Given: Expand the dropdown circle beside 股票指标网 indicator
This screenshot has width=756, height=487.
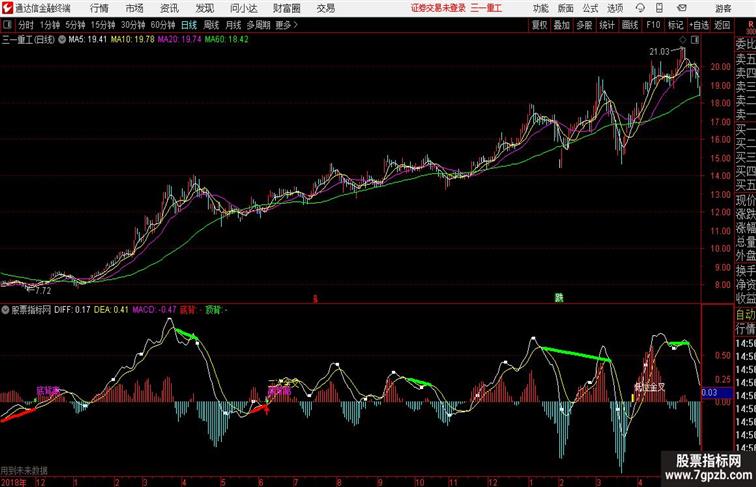Looking at the screenshot, I should 5,310.
